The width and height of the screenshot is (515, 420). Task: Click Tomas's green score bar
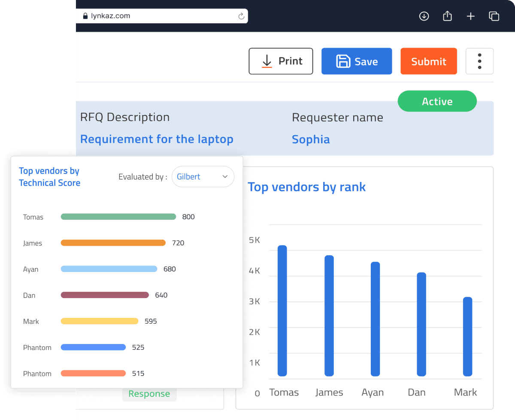pos(118,217)
